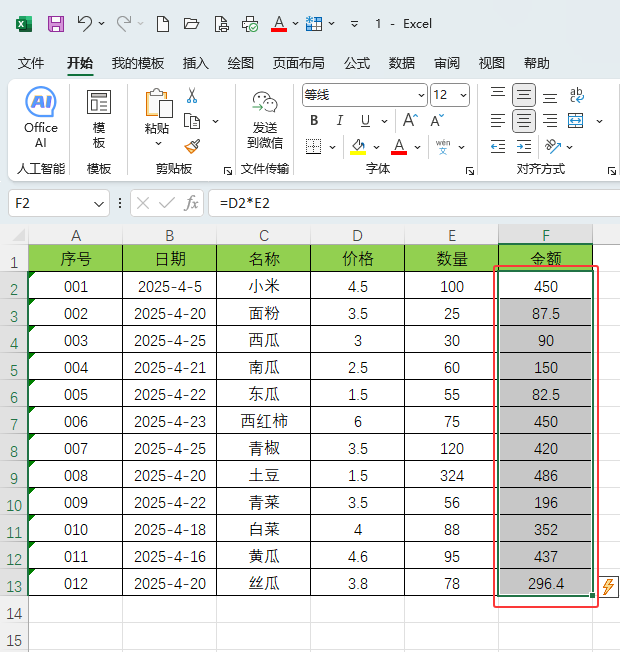The height and width of the screenshot is (652, 620).
Task: Open file folder icon in quick access
Action: 191,24
